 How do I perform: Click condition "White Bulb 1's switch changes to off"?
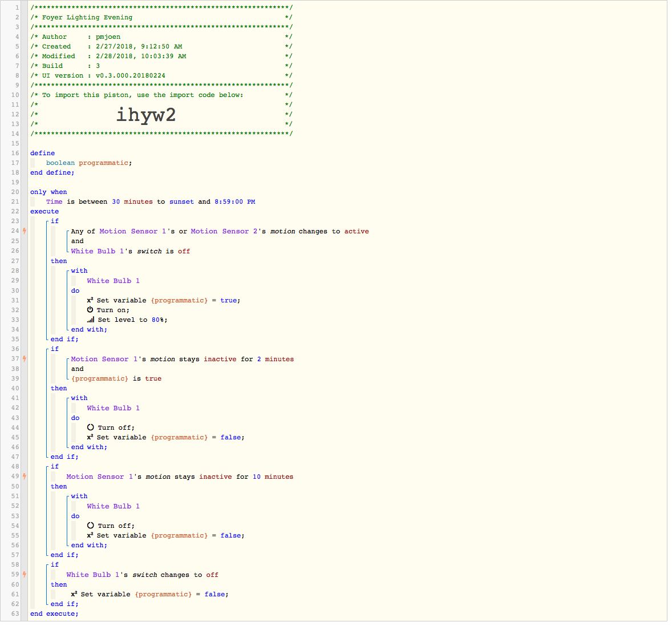[142, 575]
